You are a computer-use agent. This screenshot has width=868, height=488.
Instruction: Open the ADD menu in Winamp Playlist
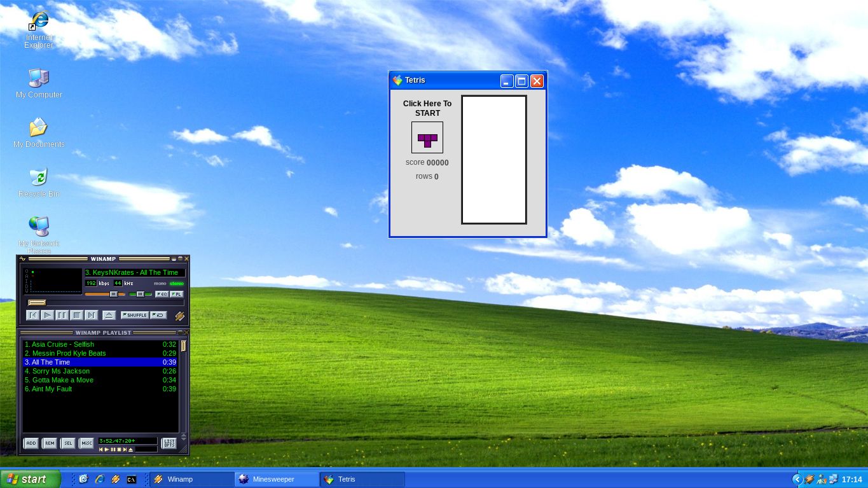tap(31, 443)
